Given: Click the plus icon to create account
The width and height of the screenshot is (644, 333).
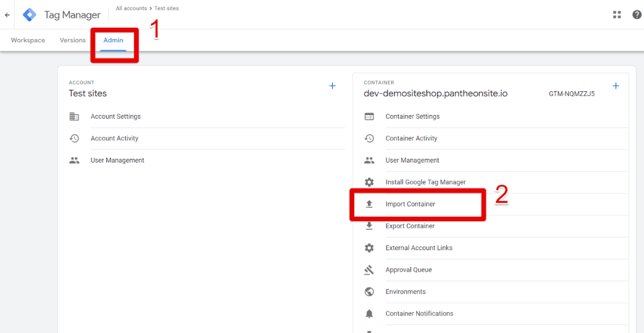Looking at the screenshot, I should pyautogui.click(x=333, y=86).
